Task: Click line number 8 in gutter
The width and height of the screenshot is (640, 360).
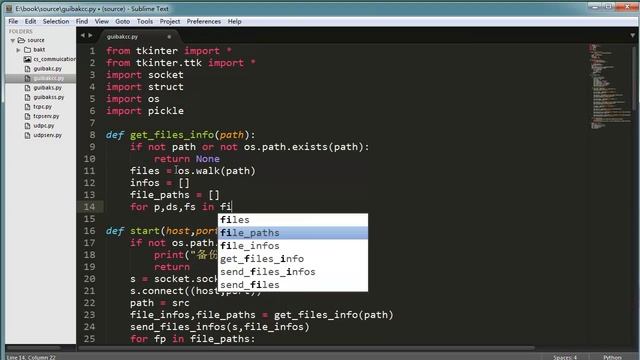Action: [x=92, y=135]
